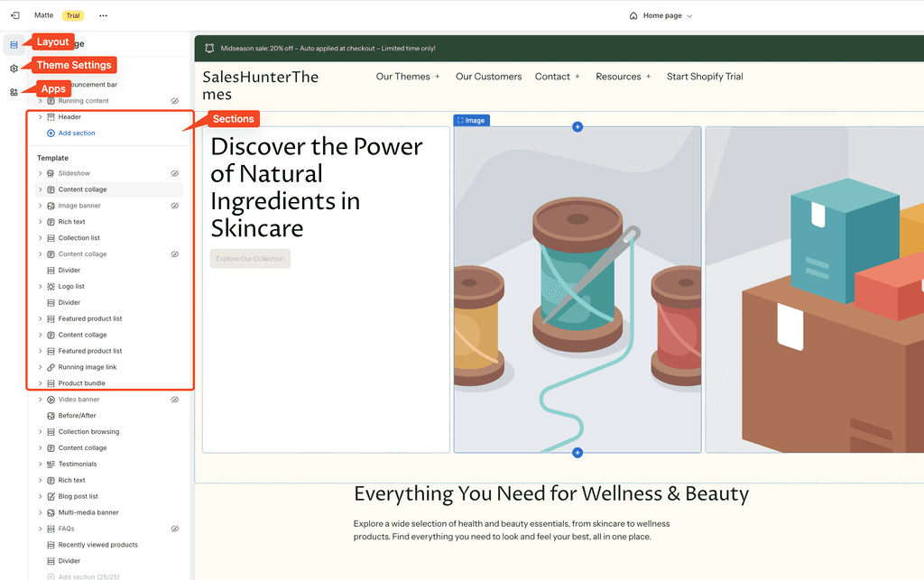Unhide the FAQs section
This screenshot has height=580, width=924.
[x=175, y=529]
